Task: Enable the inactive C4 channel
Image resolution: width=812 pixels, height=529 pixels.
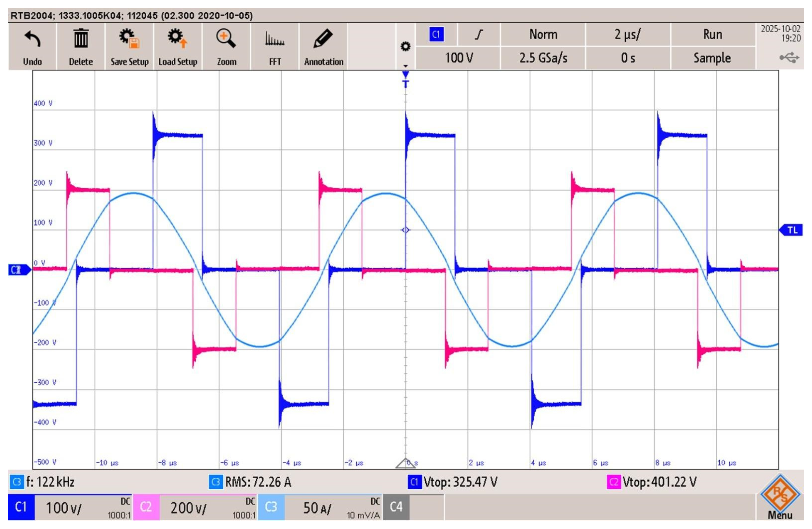Action: [396, 507]
